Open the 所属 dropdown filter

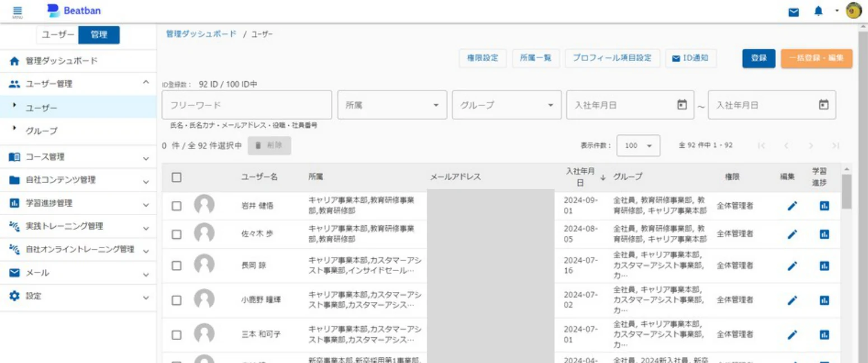tap(392, 105)
